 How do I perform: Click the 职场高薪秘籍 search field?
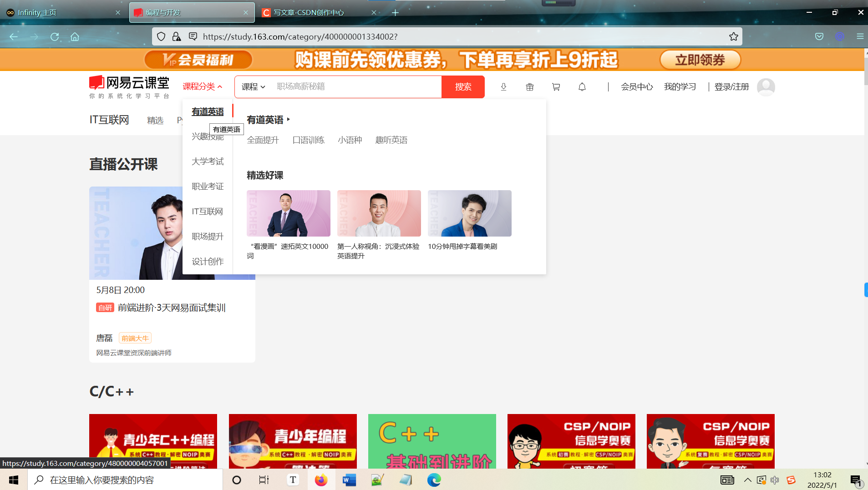point(357,86)
